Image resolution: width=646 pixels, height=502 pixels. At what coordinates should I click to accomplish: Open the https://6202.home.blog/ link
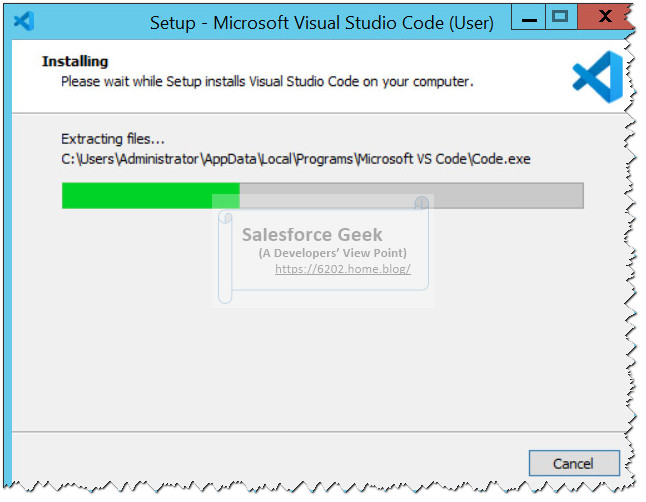pos(343,269)
